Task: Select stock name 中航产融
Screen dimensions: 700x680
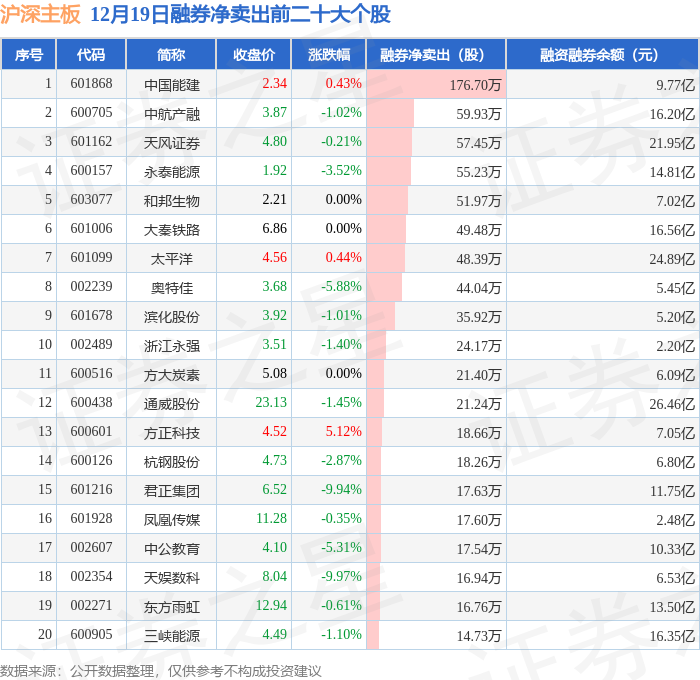Action: (x=172, y=114)
